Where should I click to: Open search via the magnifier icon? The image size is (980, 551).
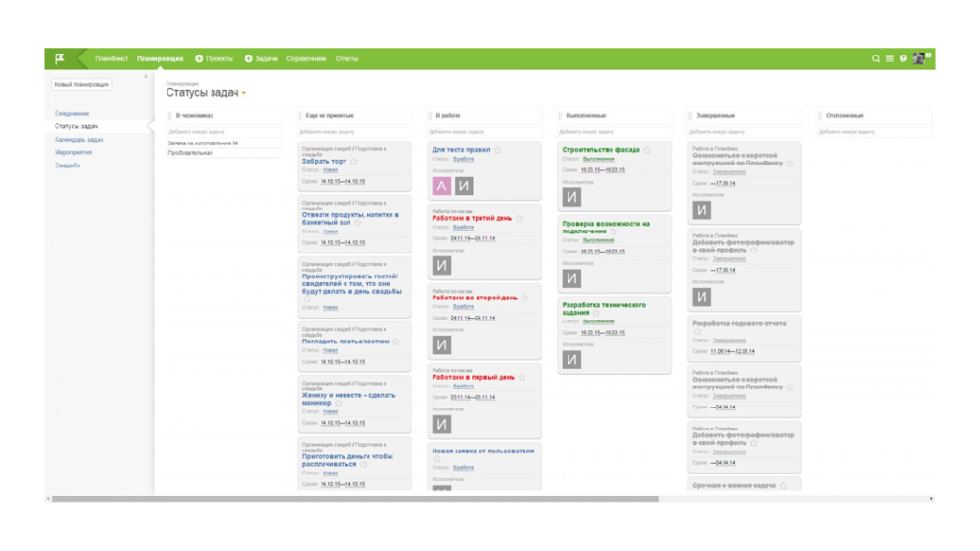[x=875, y=59]
